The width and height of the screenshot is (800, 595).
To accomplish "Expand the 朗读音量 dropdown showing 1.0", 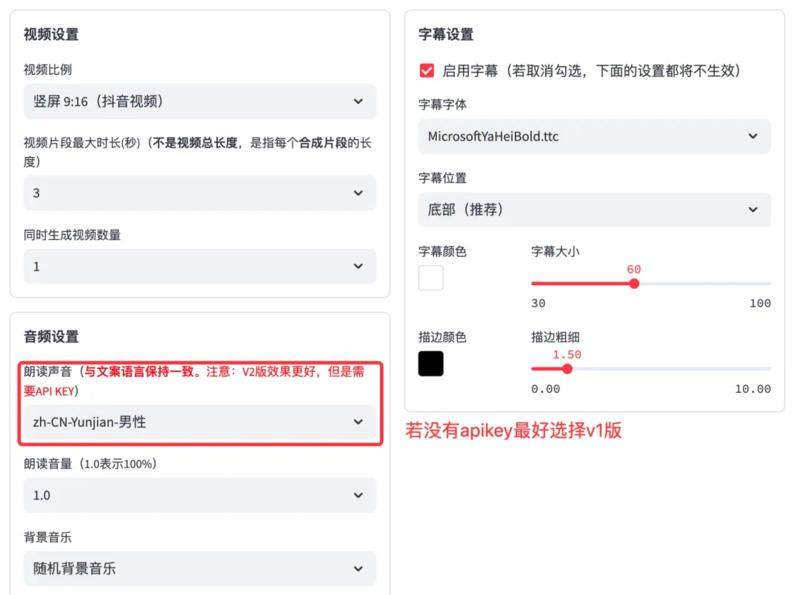I will pyautogui.click(x=200, y=495).
